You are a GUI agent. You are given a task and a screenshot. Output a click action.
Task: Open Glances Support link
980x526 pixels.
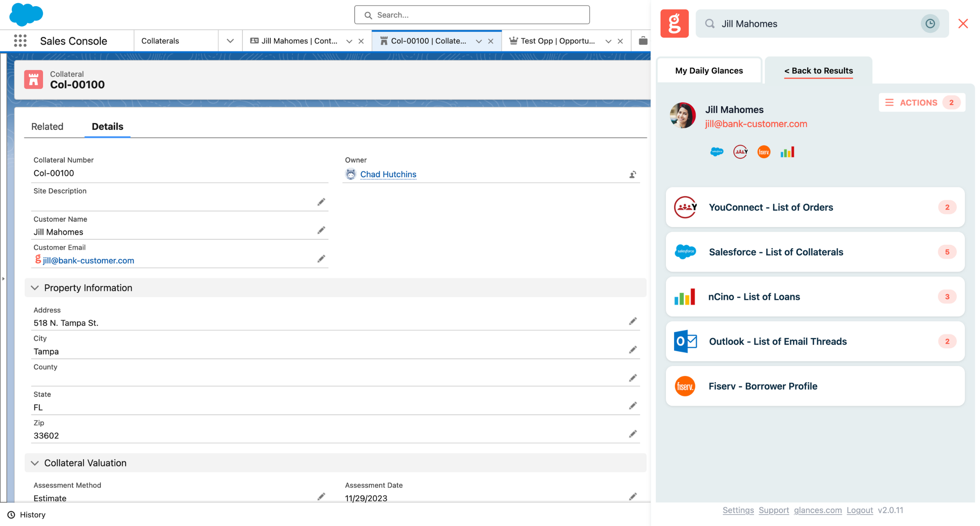click(x=773, y=510)
